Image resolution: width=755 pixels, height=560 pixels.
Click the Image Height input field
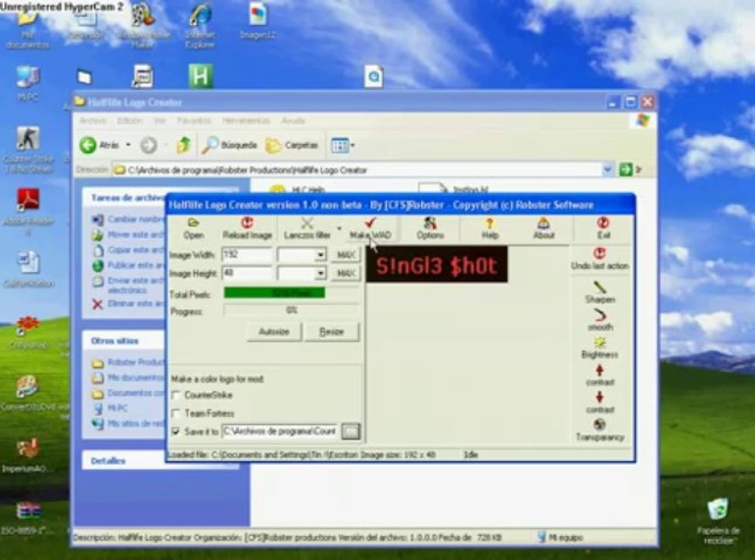247,274
